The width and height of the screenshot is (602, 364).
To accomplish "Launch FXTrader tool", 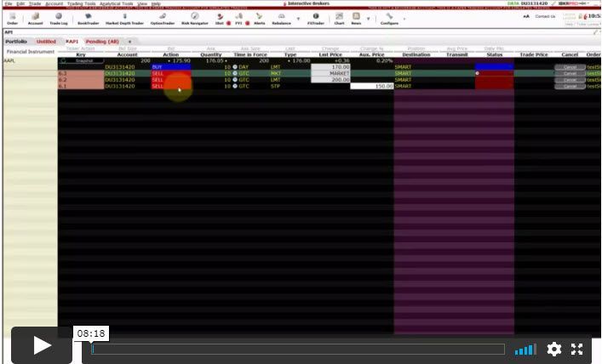I will [316, 18].
